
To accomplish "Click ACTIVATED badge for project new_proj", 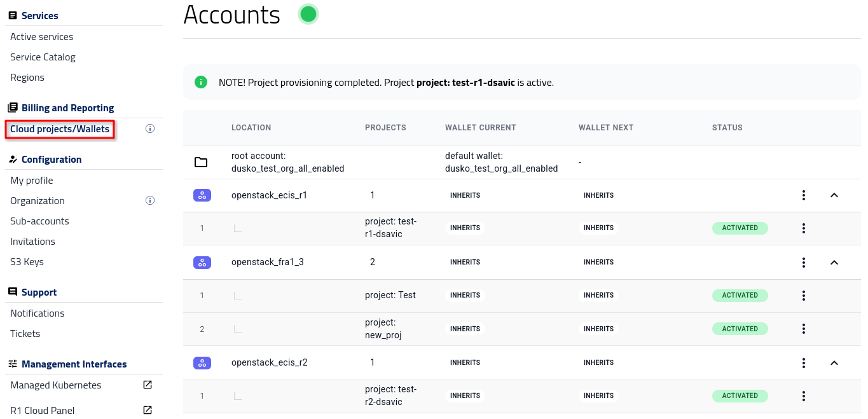I will (740, 329).
